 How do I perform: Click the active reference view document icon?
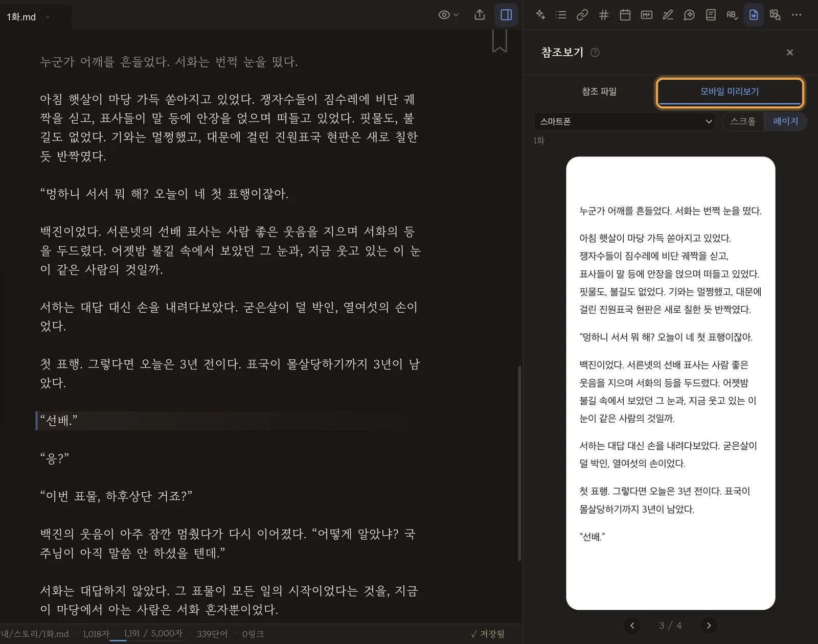(x=754, y=15)
